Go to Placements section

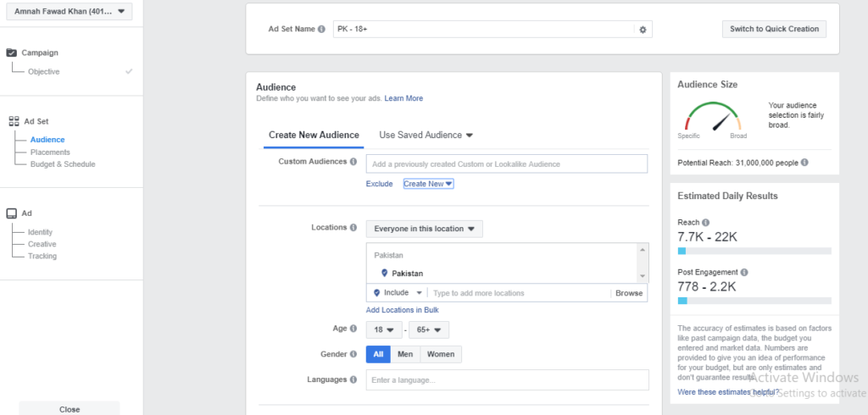tap(50, 152)
